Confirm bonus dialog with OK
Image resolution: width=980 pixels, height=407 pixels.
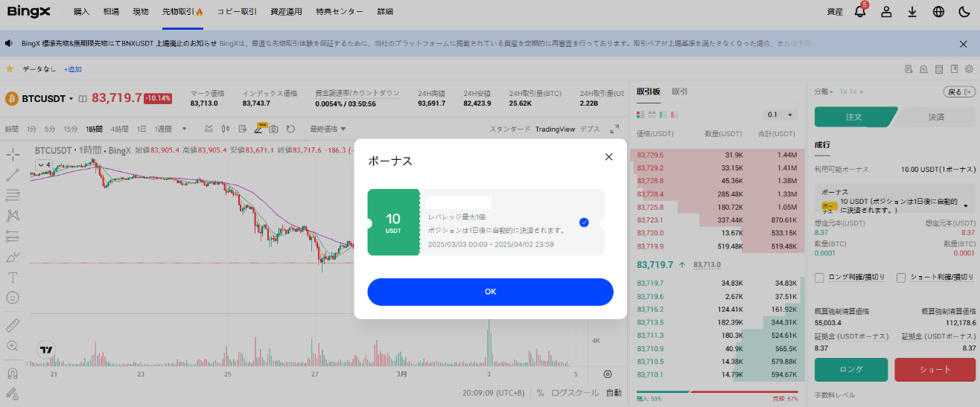coord(490,292)
